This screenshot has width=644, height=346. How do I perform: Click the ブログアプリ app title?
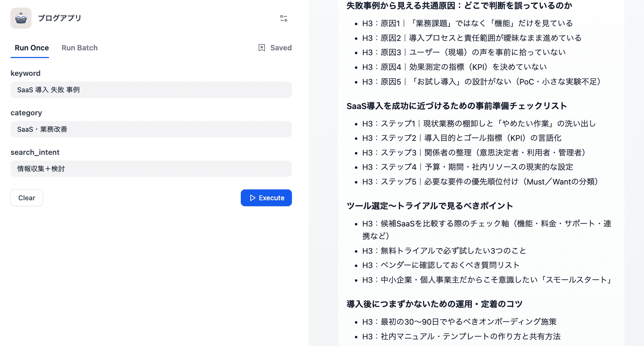tap(59, 18)
